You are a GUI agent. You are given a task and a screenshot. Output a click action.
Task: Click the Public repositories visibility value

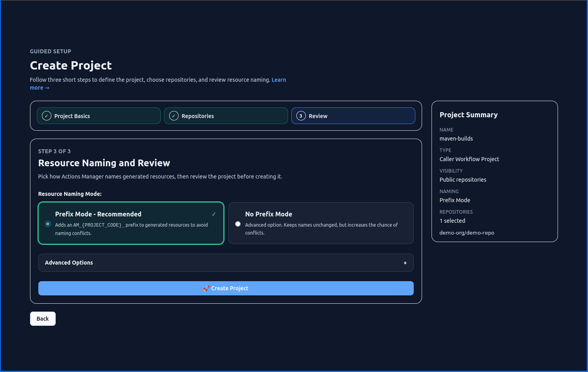[x=463, y=180]
